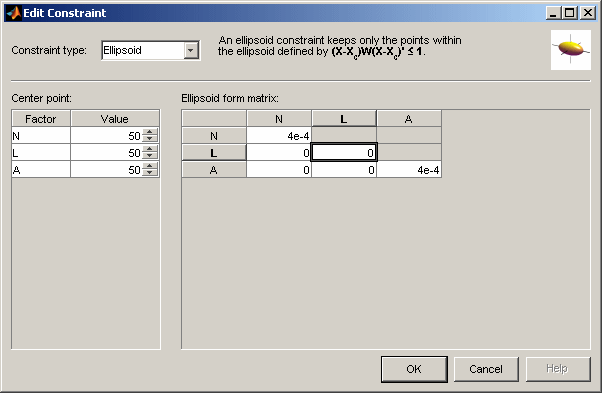The height and width of the screenshot is (393, 602).
Task: Select matrix cell N-N with value 4e-4
Action: click(279, 135)
